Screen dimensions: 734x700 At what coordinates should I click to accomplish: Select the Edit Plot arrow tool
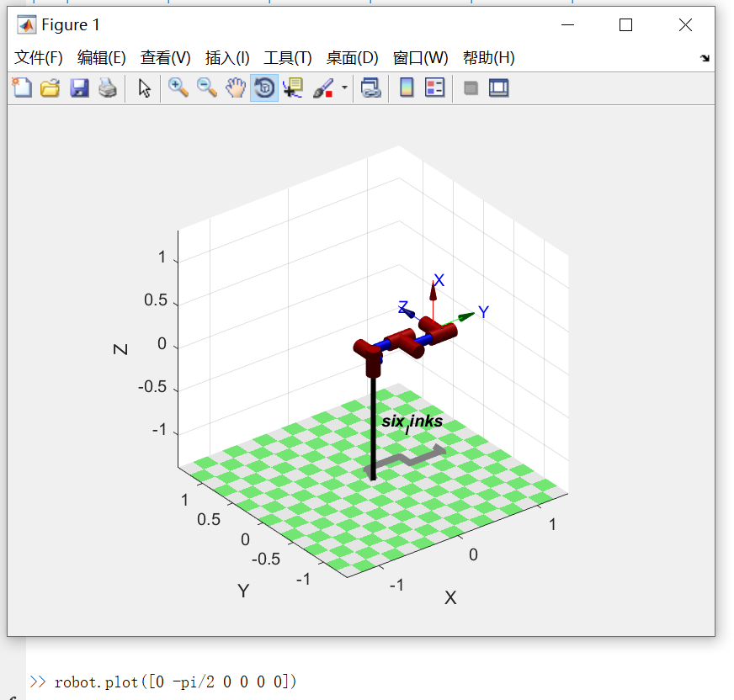pos(143,87)
